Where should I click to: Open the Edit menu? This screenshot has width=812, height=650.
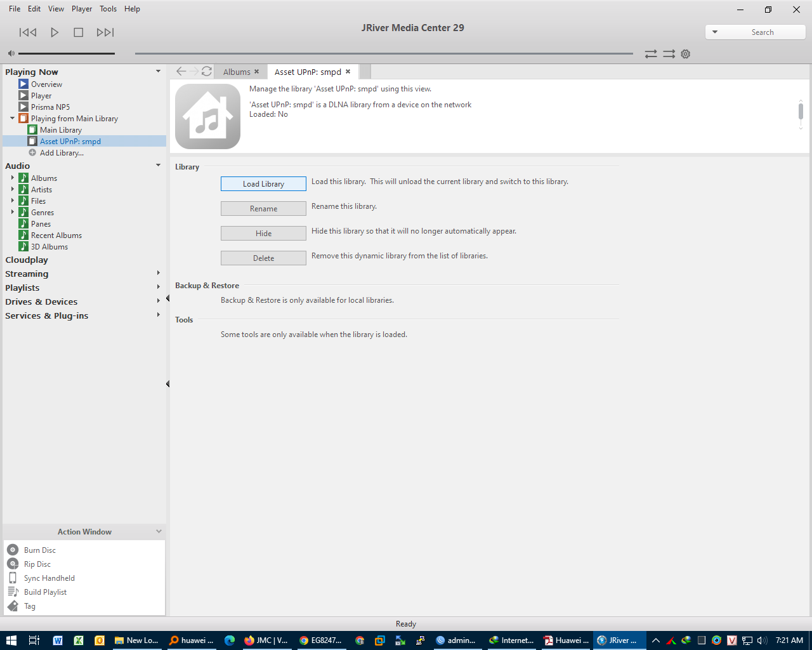tap(34, 9)
